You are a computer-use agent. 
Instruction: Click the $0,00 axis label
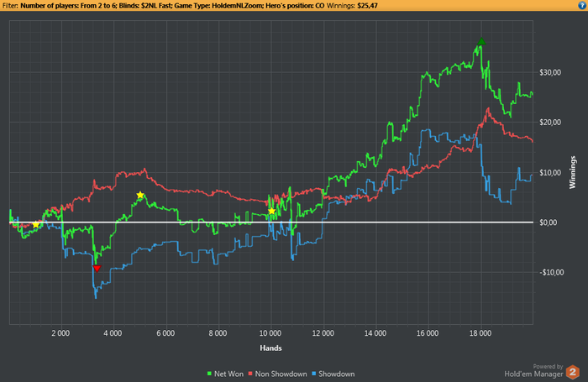[549, 222]
